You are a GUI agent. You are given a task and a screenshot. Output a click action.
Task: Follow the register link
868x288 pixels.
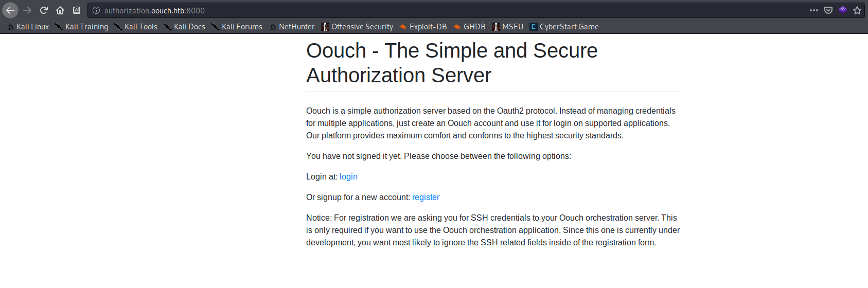pyautogui.click(x=426, y=197)
